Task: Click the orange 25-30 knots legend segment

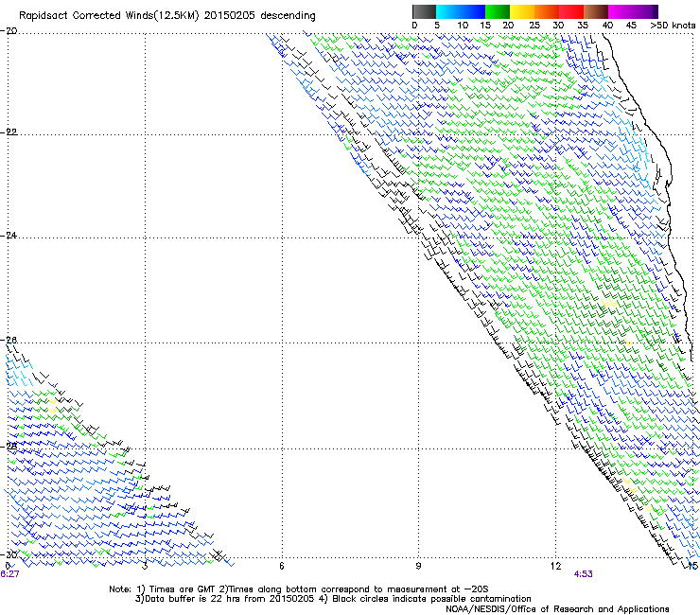Action: pyautogui.click(x=547, y=11)
